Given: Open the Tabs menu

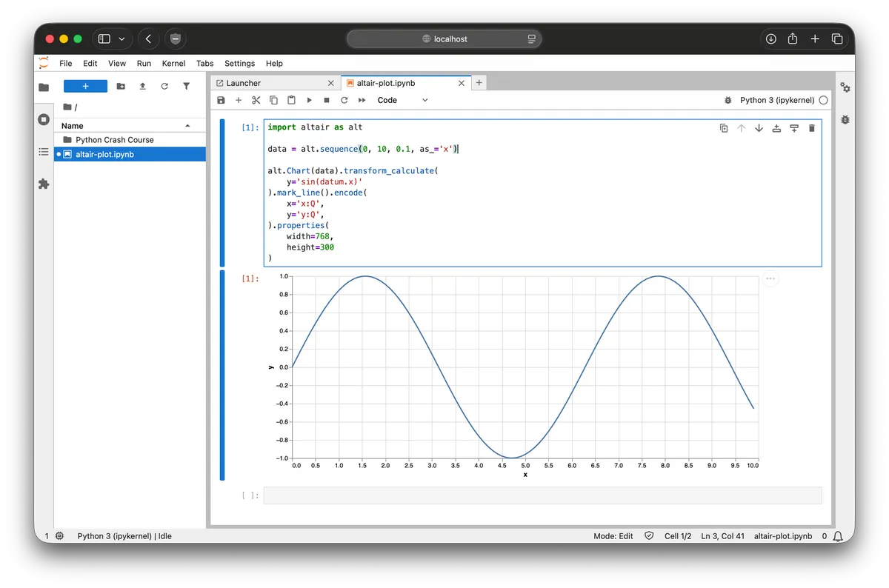Looking at the screenshot, I should coord(205,64).
